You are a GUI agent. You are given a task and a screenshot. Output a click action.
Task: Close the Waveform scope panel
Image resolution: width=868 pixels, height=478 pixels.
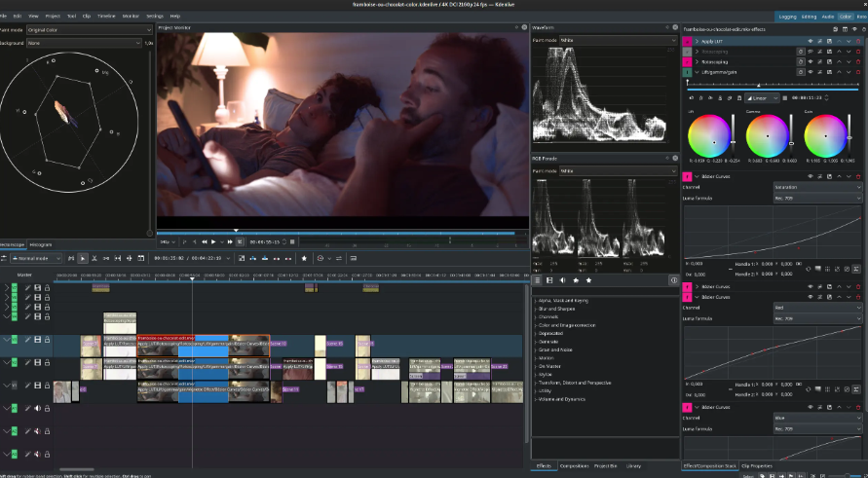(x=673, y=29)
